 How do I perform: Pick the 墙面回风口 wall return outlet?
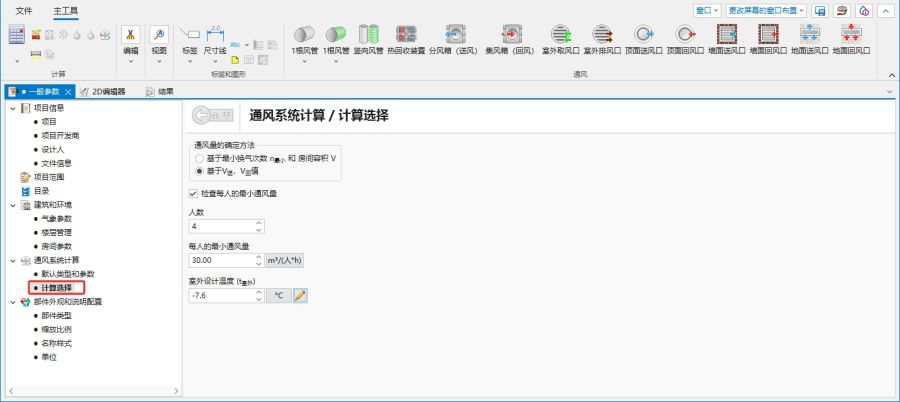pos(768,36)
